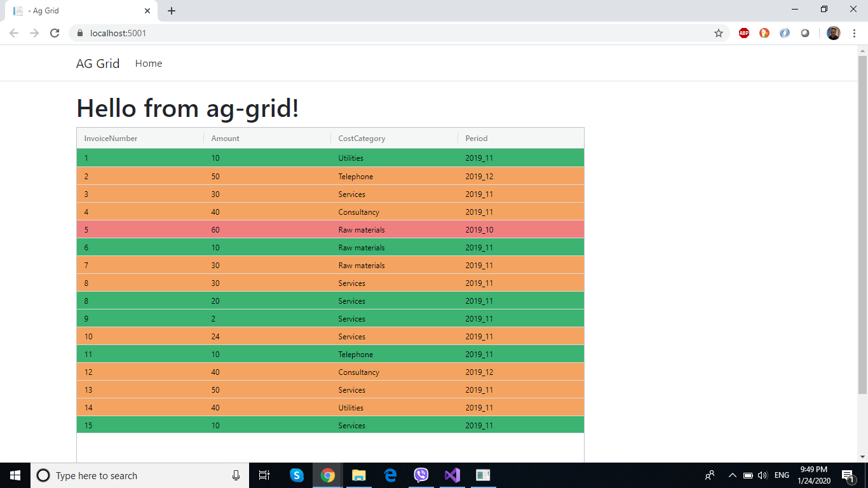Open Viber from the taskbar
Viewport: 868px width, 488px height.
pyautogui.click(x=421, y=475)
